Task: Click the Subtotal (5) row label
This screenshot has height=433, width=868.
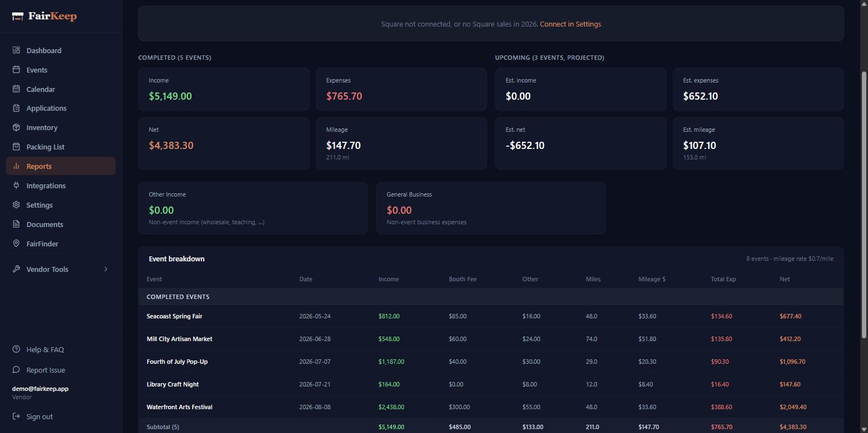Action: [x=163, y=427]
